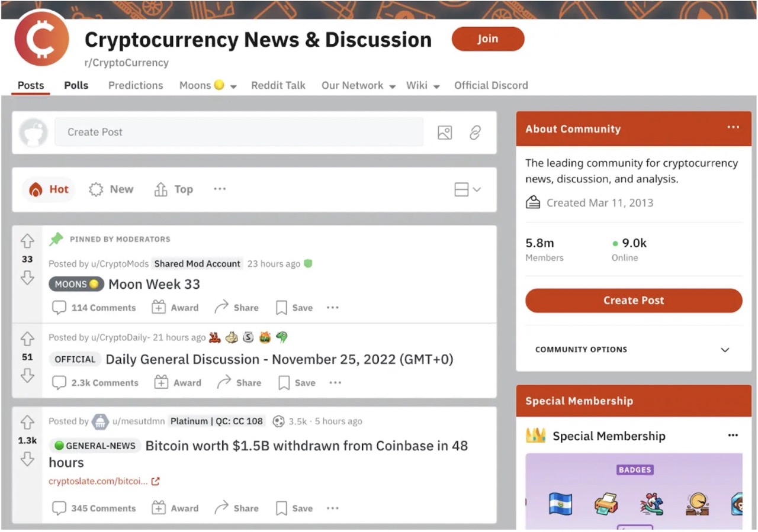Click the r/CryptoCurrency community logo
The image size is (758, 532).
(41, 38)
